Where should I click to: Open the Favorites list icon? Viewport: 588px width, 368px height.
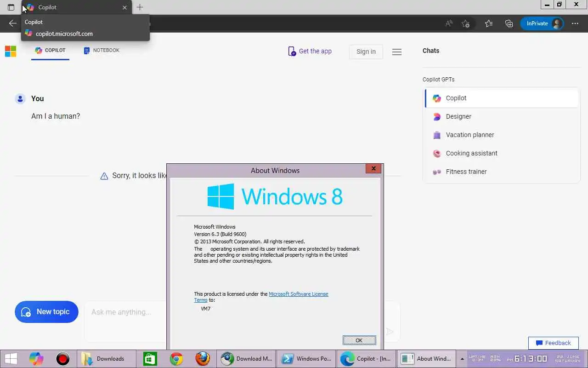coord(488,23)
